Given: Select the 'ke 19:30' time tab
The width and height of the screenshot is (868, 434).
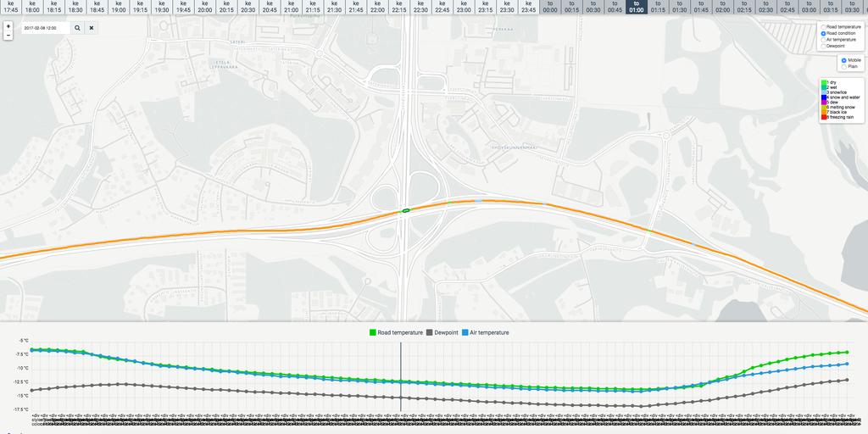Looking at the screenshot, I should (x=162, y=7).
